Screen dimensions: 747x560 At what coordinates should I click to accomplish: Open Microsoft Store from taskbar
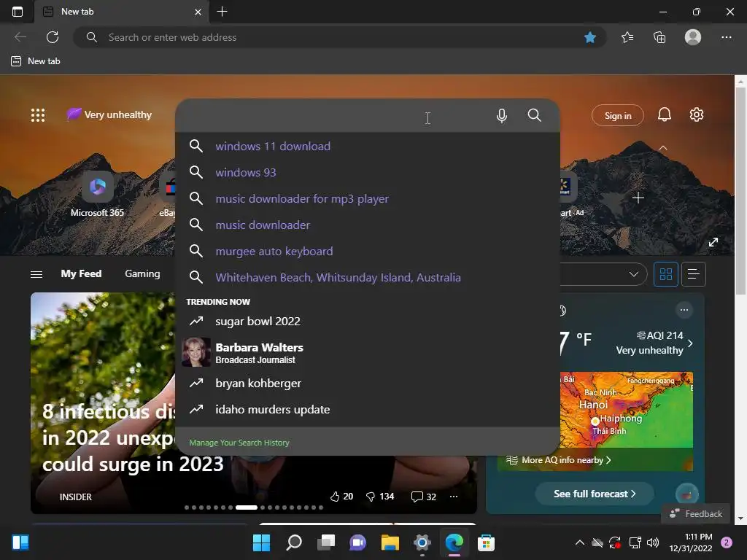[486, 542]
